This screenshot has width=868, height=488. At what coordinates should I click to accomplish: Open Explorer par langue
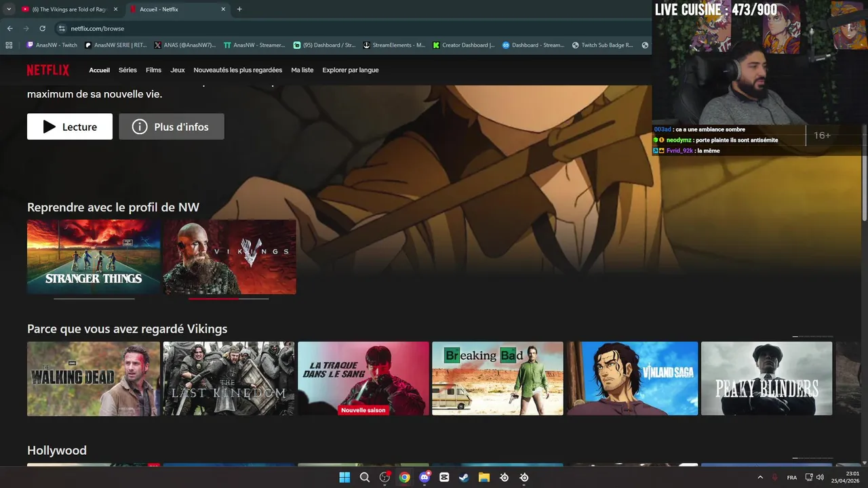351,70
